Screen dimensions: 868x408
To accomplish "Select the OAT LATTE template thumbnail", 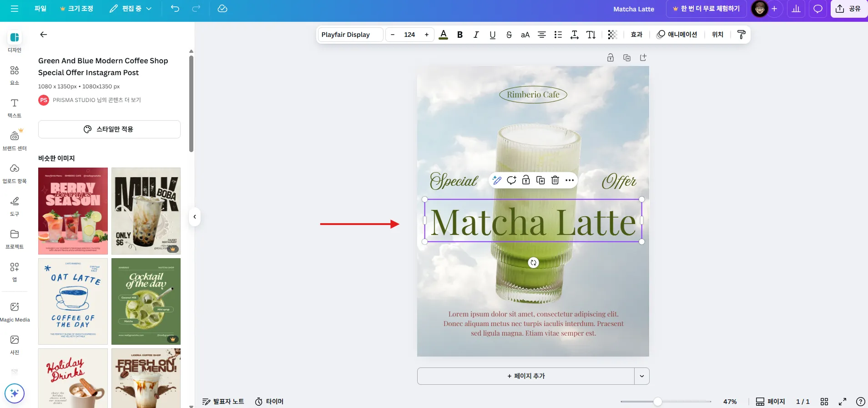I will (x=73, y=301).
